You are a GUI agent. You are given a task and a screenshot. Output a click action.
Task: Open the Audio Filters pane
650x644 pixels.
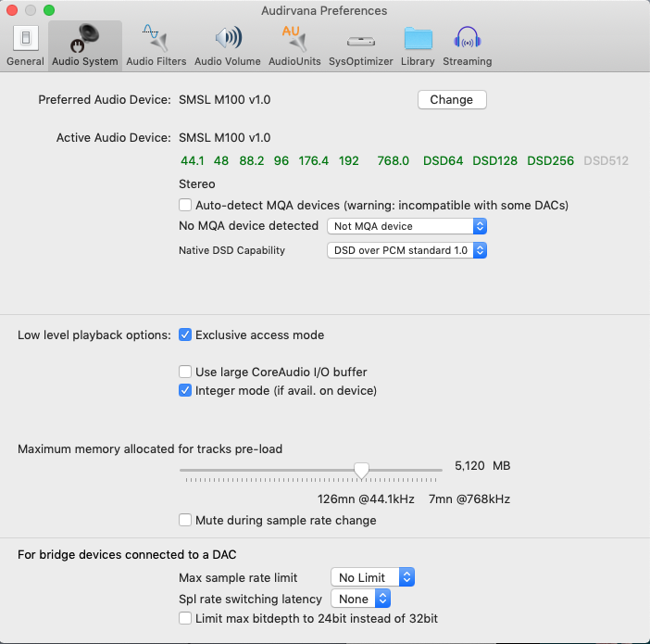point(156,45)
